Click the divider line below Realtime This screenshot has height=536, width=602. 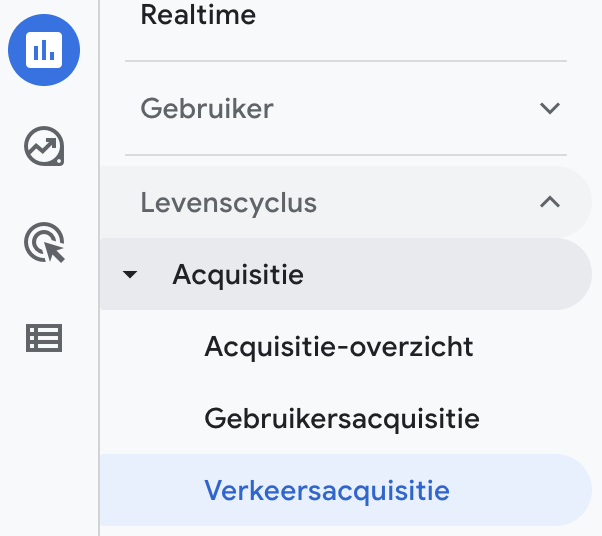click(345, 62)
